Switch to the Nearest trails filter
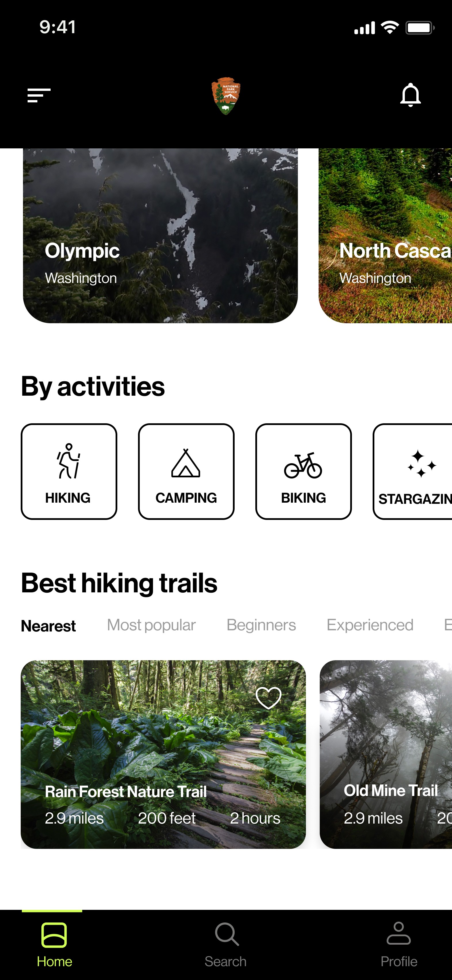Viewport: 452px width, 980px height. pos(48,626)
